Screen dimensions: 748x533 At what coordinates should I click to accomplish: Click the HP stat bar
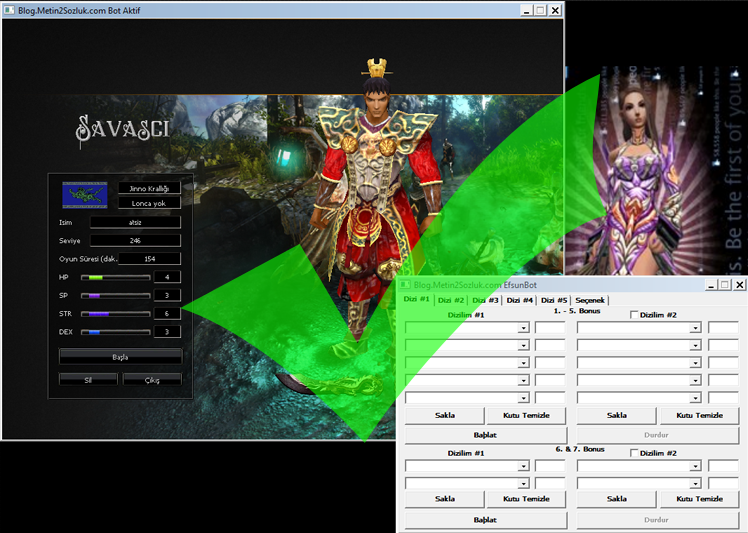(x=116, y=277)
